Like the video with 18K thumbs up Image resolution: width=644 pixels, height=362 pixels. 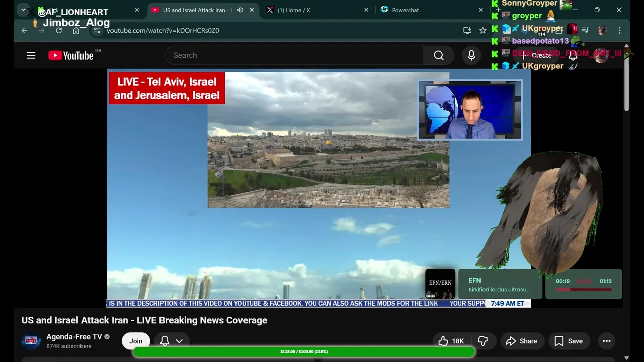[451, 341]
